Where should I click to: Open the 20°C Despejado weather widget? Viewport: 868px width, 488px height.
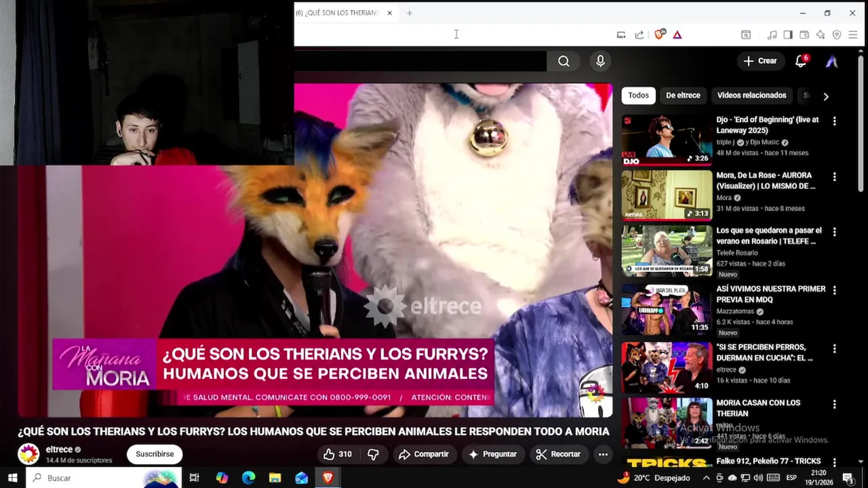pos(653,478)
